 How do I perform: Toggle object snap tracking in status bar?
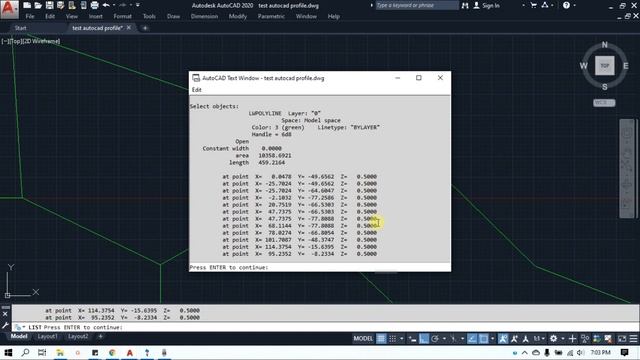(x=472, y=338)
